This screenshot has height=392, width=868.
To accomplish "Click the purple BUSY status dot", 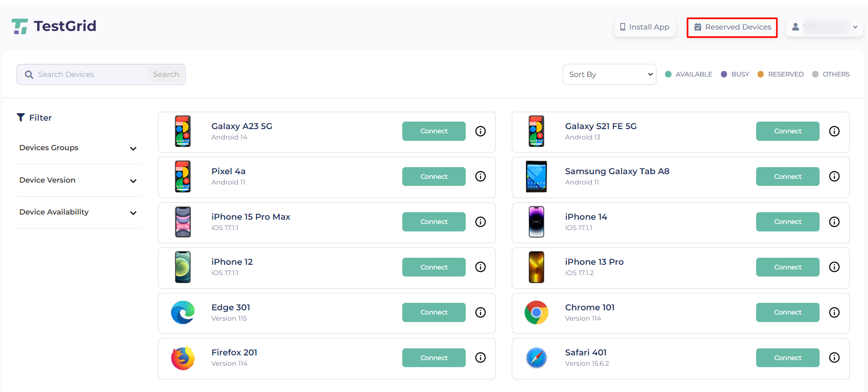I will pos(724,74).
